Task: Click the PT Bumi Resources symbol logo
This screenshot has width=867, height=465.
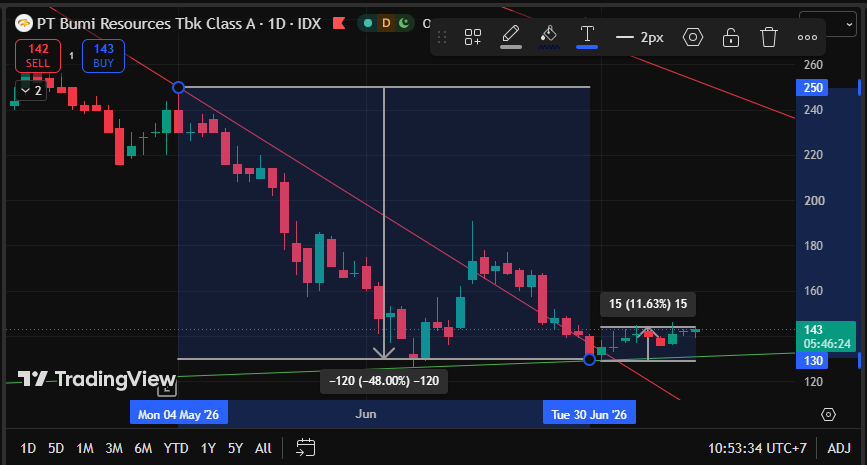Action: pos(24,23)
